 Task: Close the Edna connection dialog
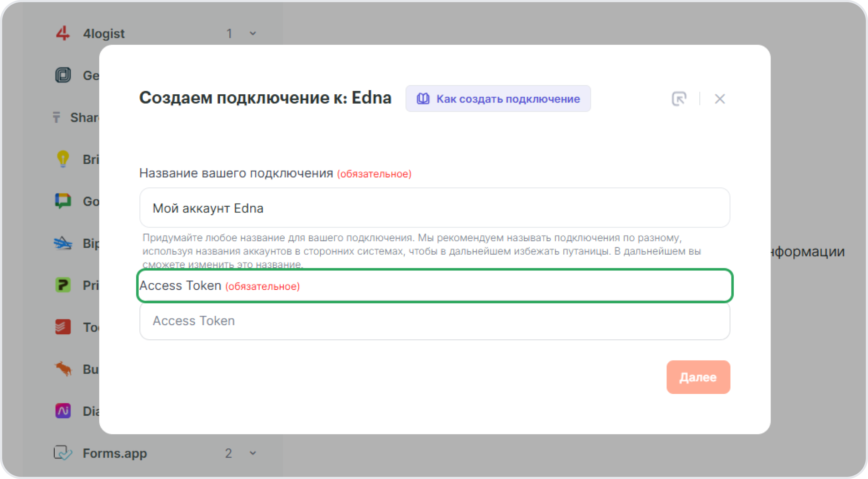click(x=720, y=99)
